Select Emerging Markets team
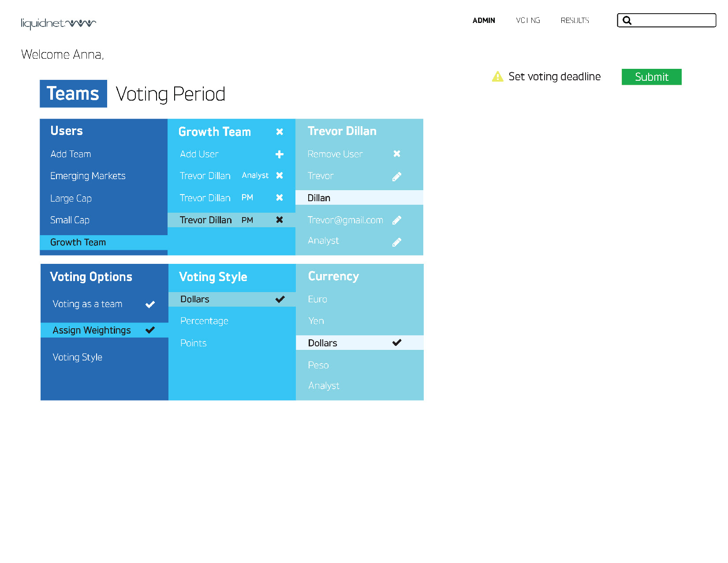728x563 pixels. [x=88, y=176]
